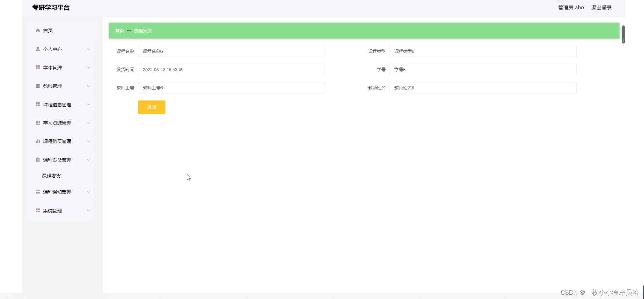Click the 课程发货 breadcrumb item
Image resolution: width=644 pixels, height=299 pixels.
click(x=143, y=31)
